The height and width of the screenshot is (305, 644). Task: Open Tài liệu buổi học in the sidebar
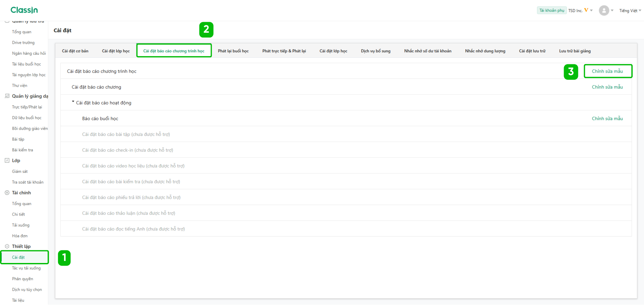tap(26, 64)
